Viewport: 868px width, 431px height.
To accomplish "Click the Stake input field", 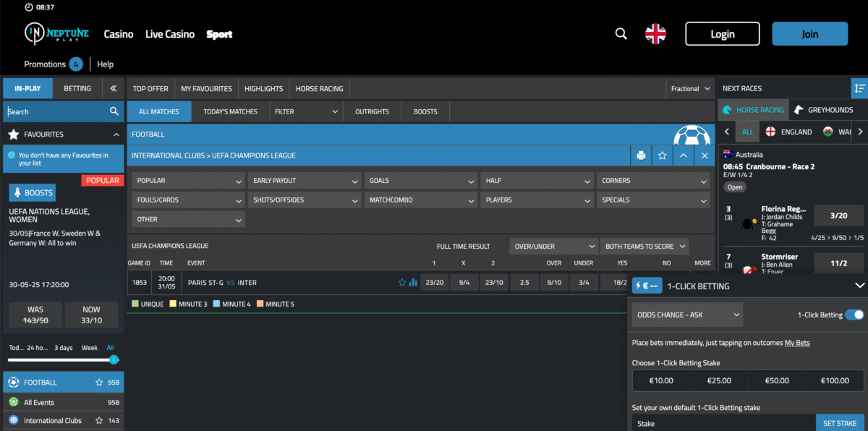I will coord(724,424).
